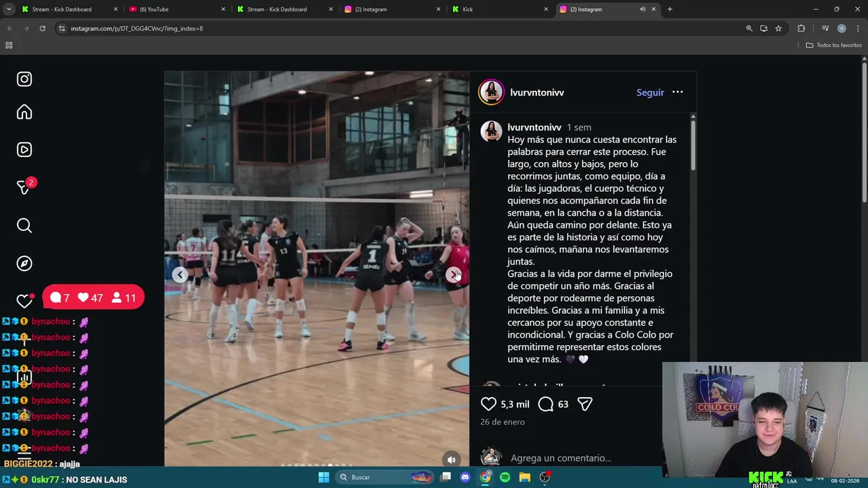This screenshot has width=868, height=488.
Task: Open the Reels icon in sidebar
Action: click(24, 150)
